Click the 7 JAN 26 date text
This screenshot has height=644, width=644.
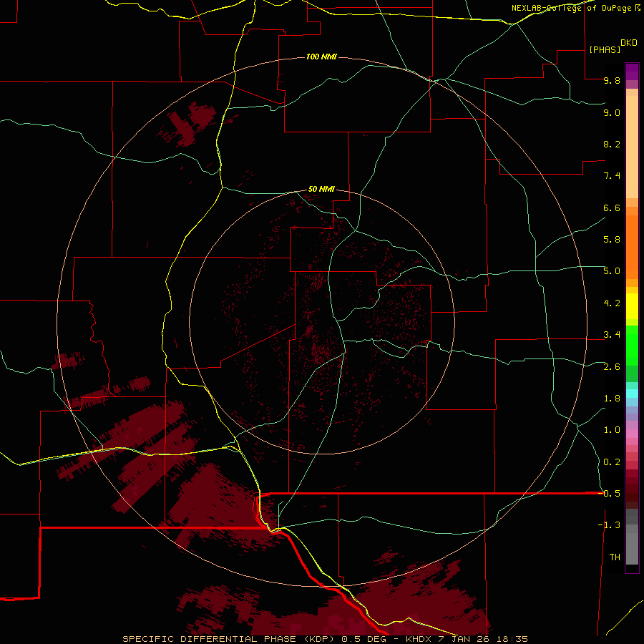(464, 639)
